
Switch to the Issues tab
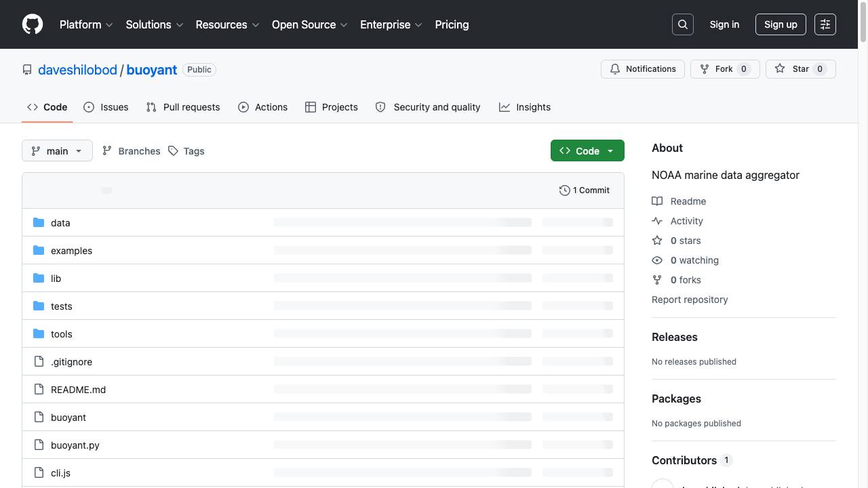coord(106,107)
